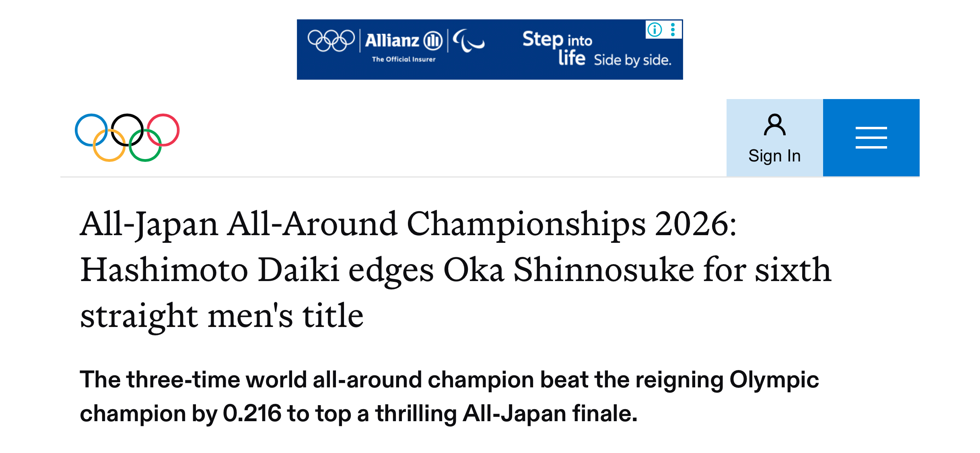The image size is (980, 453).
Task: Click "Side by side." in the banner
Action: coord(632,60)
